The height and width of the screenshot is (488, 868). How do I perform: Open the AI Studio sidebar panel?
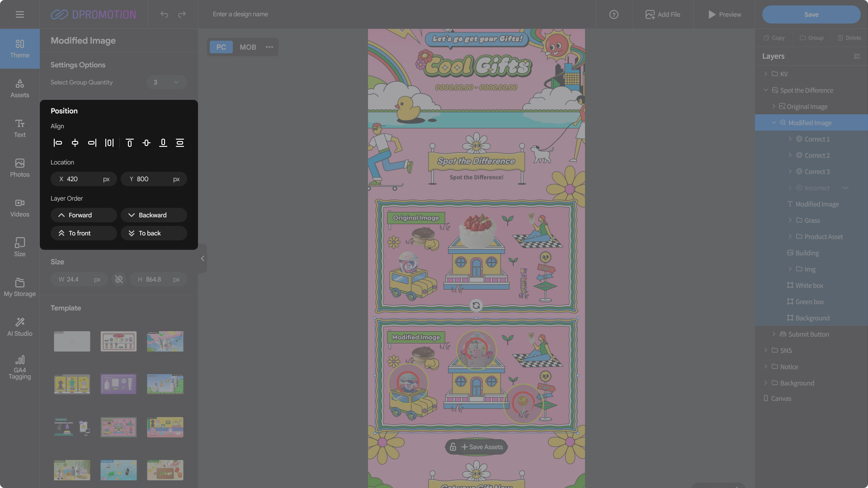20,327
